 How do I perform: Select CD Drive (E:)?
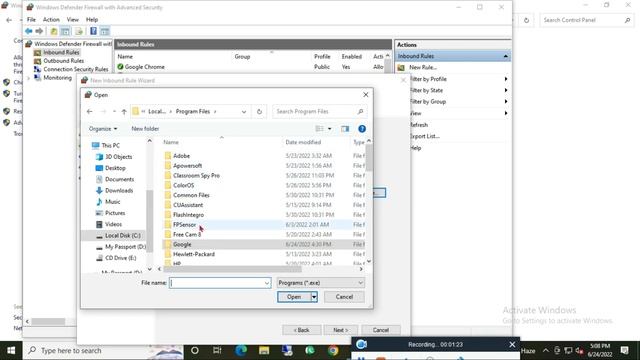[120, 258]
